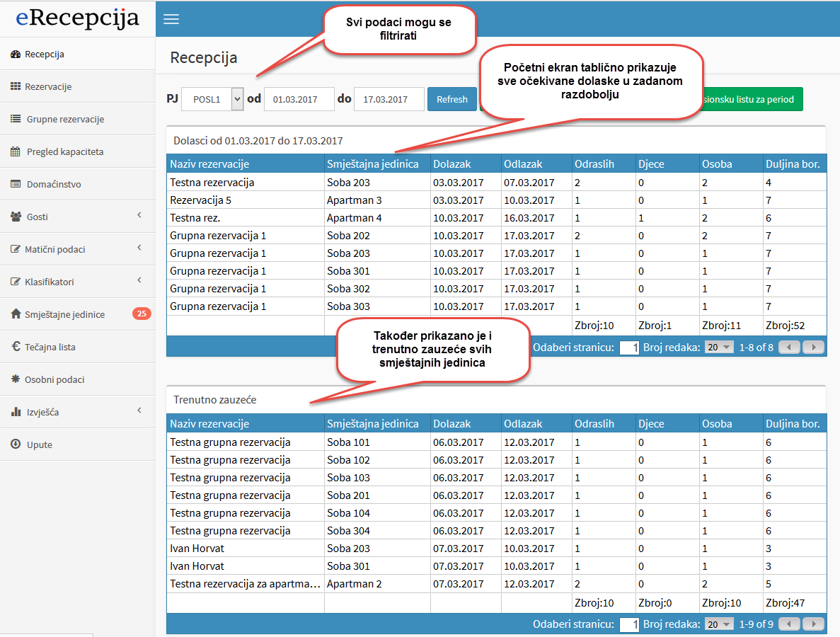Image resolution: width=840 pixels, height=637 pixels.
Task: Click the Refresh button
Action: 451,99
